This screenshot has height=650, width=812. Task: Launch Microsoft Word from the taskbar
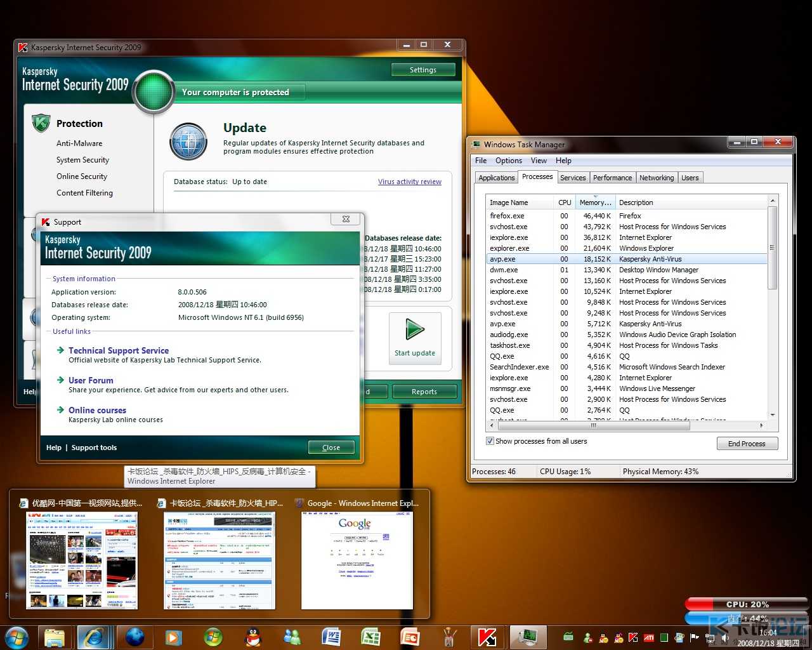(x=331, y=637)
